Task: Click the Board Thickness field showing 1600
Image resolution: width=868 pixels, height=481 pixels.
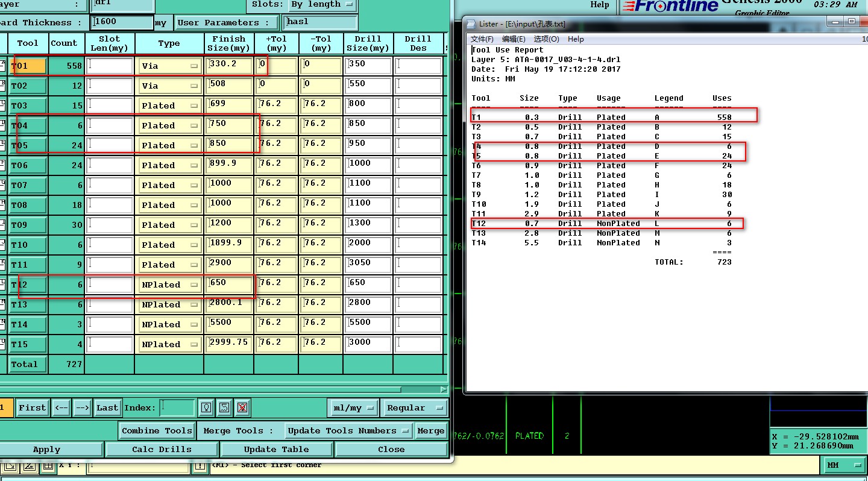Action: pyautogui.click(x=122, y=23)
